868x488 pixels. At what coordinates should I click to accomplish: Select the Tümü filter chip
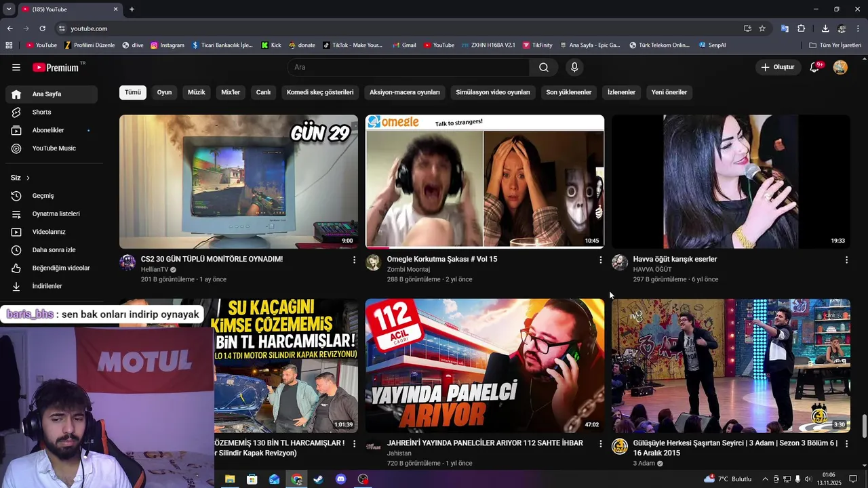point(133,92)
